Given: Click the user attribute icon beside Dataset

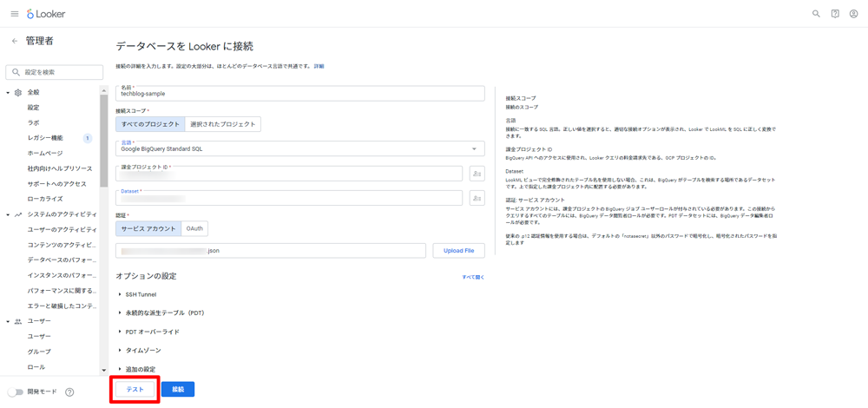Looking at the screenshot, I should 477,198.
